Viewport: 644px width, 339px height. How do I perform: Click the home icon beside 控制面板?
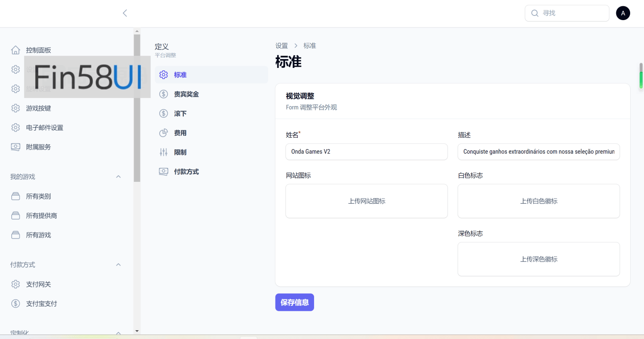pyautogui.click(x=16, y=50)
